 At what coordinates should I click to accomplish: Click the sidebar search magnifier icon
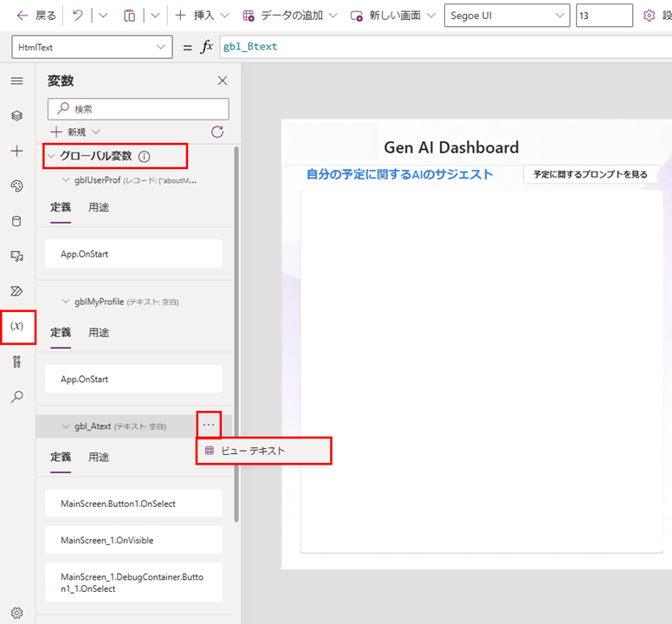(17, 396)
